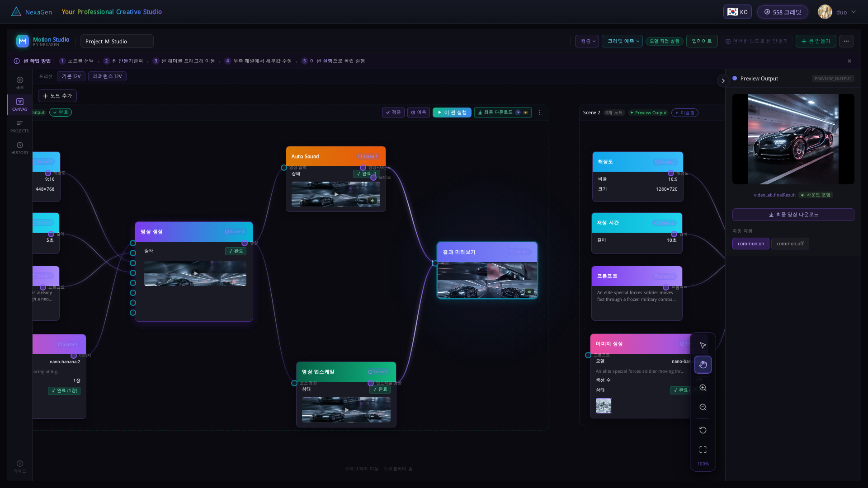Select the pointer cursor tool
This screenshot has width=868, height=488.
703,346
